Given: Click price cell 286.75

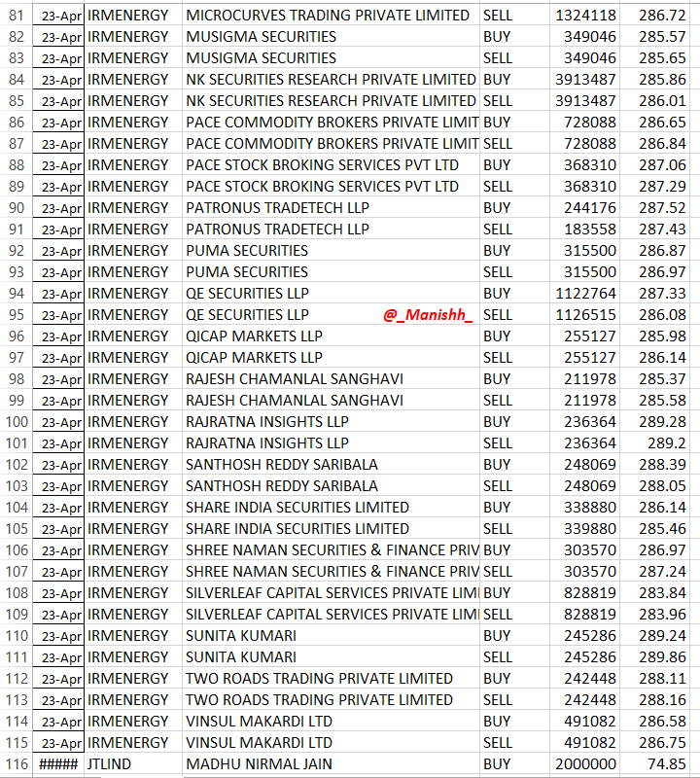Looking at the screenshot, I should (x=654, y=742).
